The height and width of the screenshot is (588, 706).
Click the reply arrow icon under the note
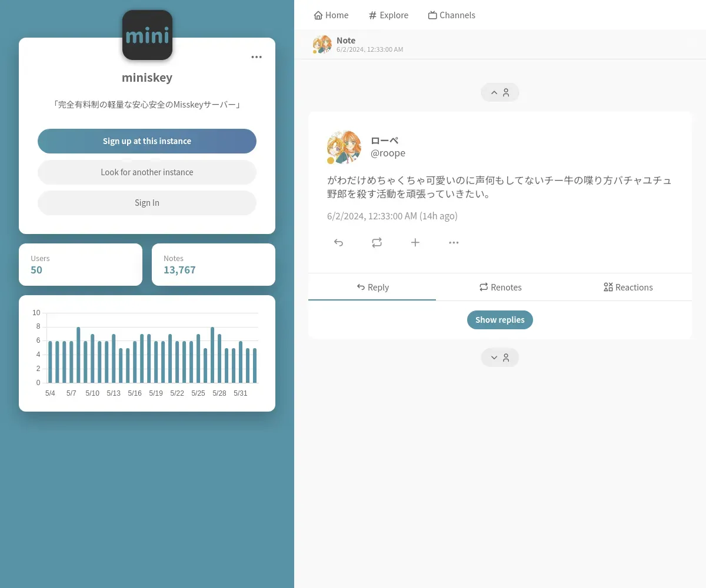338,242
